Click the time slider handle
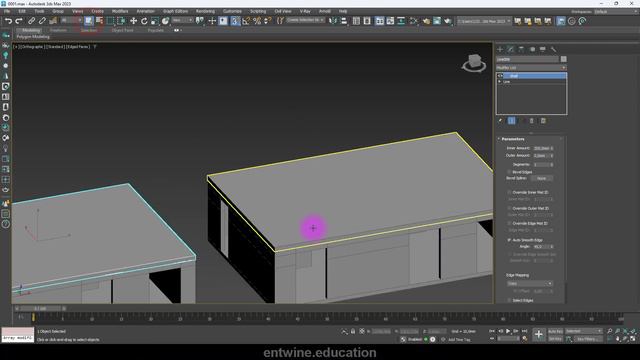The width and height of the screenshot is (640, 360). click(x=40, y=309)
